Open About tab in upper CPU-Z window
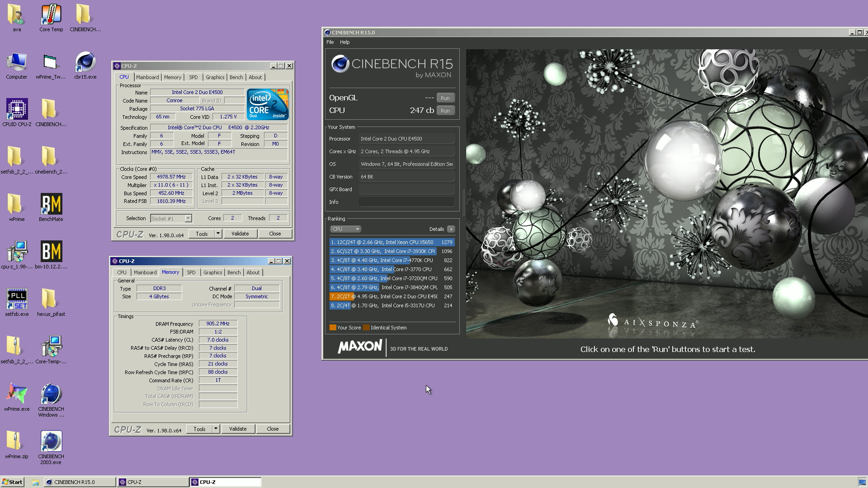The image size is (868, 488). pos(255,77)
